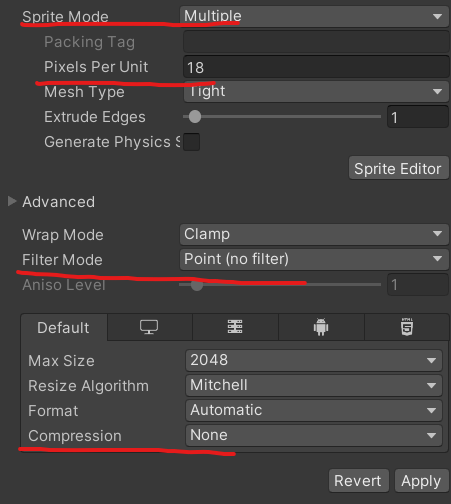Image resolution: width=451 pixels, height=504 pixels.
Task: Click the Extrude Edges value field
Action: pyautogui.click(x=418, y=117)
